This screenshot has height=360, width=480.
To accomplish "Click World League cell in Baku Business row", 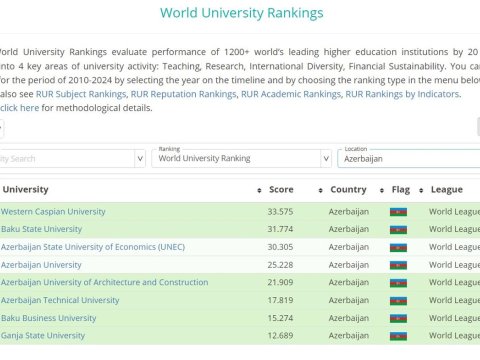I will [454, 318].
